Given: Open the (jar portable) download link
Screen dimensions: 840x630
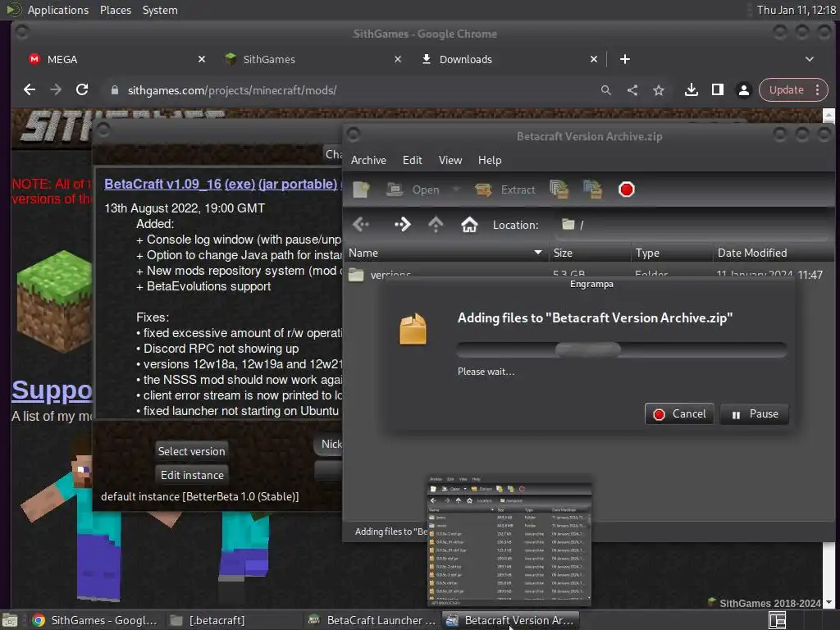Looking at the screenshot, I should click(298, 184).
